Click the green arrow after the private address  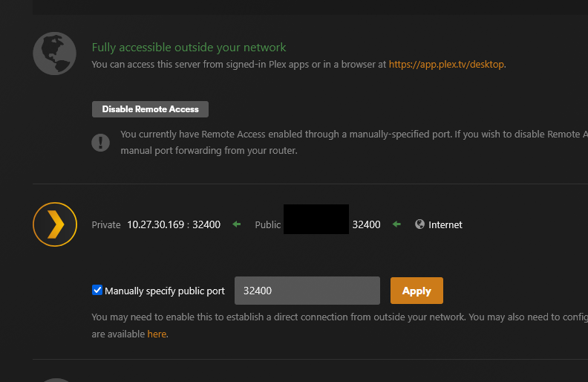237,224
